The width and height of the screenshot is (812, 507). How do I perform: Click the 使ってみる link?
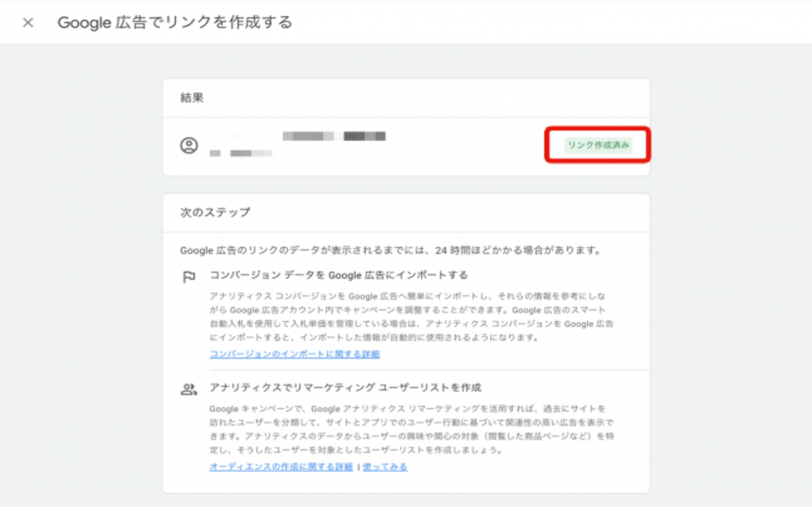point(385,467)
